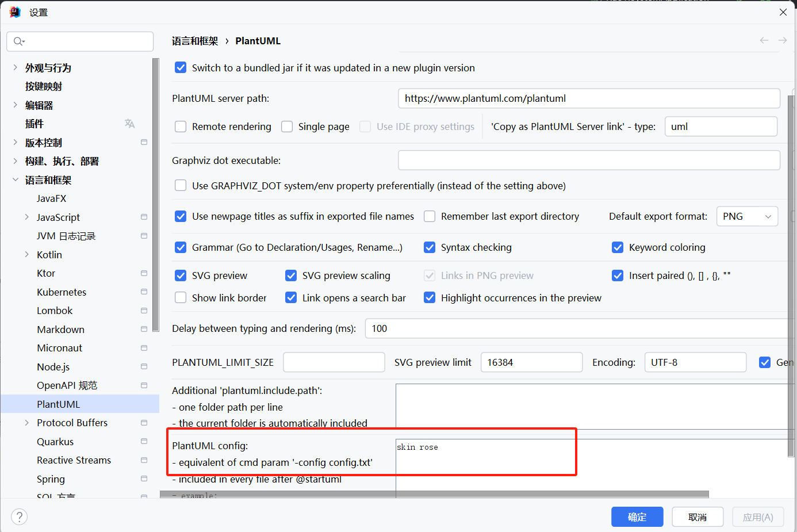Toggle SVG preview scaling checkbox

[x=291, y=275]
